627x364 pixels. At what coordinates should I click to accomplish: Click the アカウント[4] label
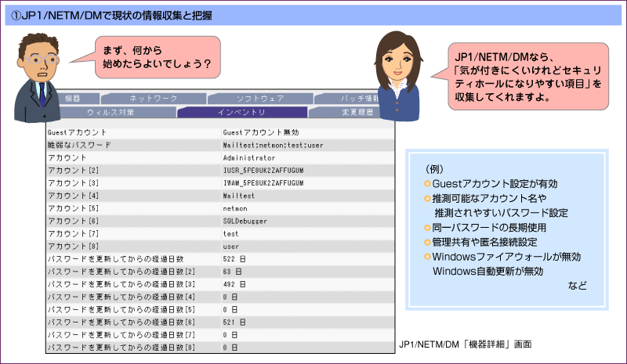73,196
